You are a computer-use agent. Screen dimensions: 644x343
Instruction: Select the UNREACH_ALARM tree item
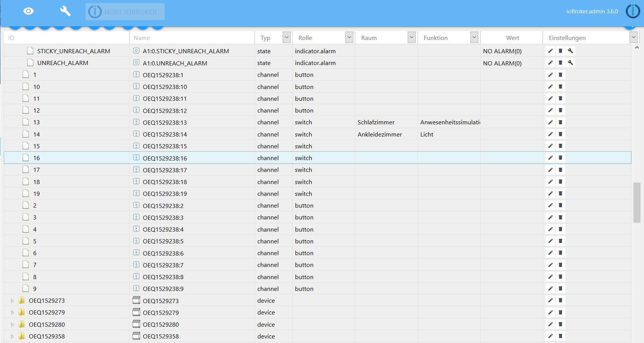coord(63,63)
